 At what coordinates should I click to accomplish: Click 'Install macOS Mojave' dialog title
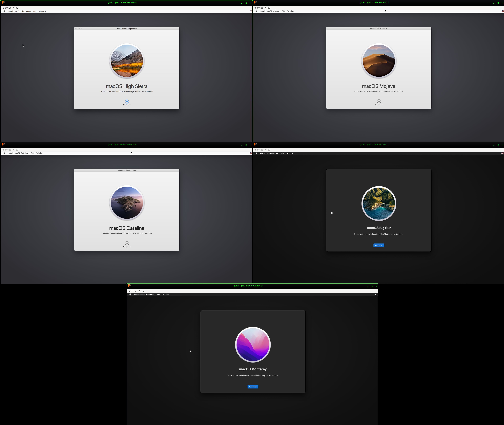click(379, 28)
